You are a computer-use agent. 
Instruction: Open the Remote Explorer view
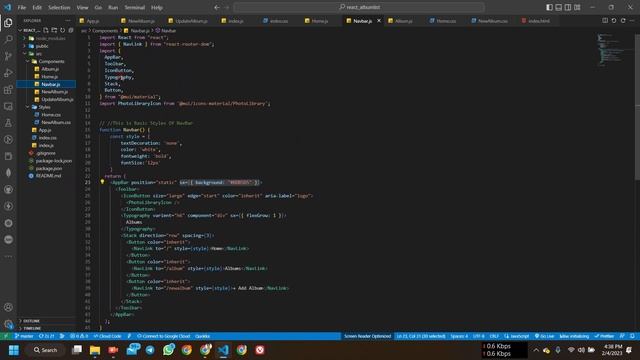(8, 107)
